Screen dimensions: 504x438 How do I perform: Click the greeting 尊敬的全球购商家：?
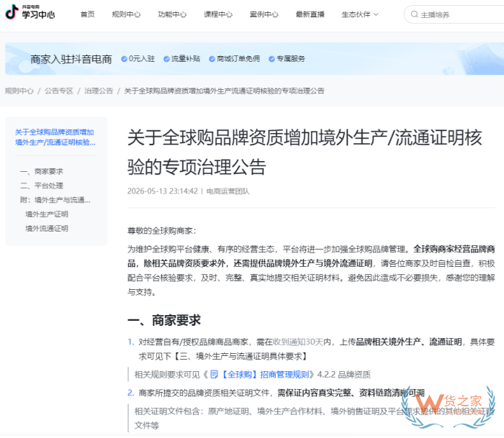coord(162,231)
